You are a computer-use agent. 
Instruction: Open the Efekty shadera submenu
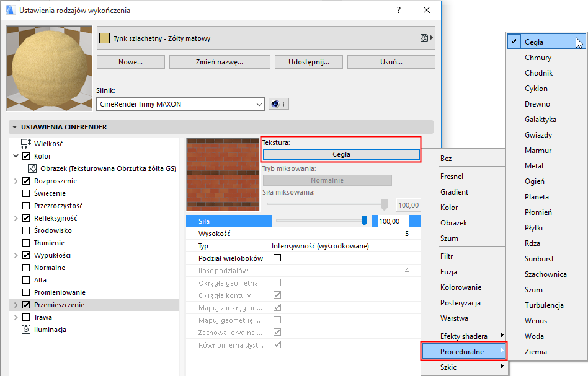[463, 336]
